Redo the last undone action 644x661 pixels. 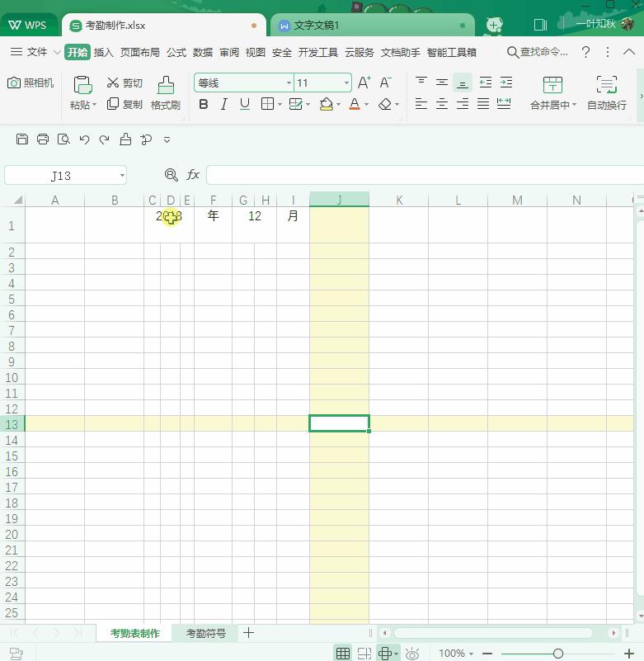tap(105, 139)
